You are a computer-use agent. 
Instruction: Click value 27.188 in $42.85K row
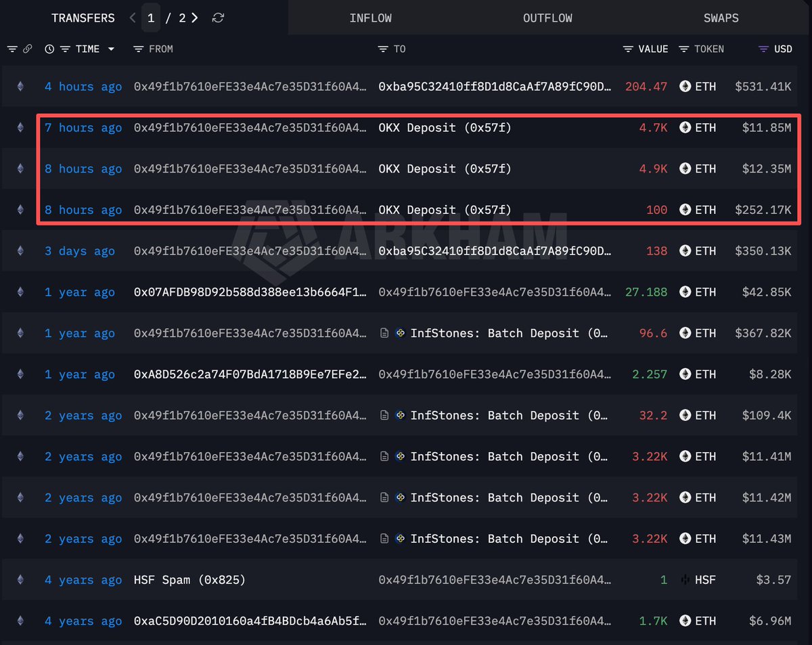point(646,292)
